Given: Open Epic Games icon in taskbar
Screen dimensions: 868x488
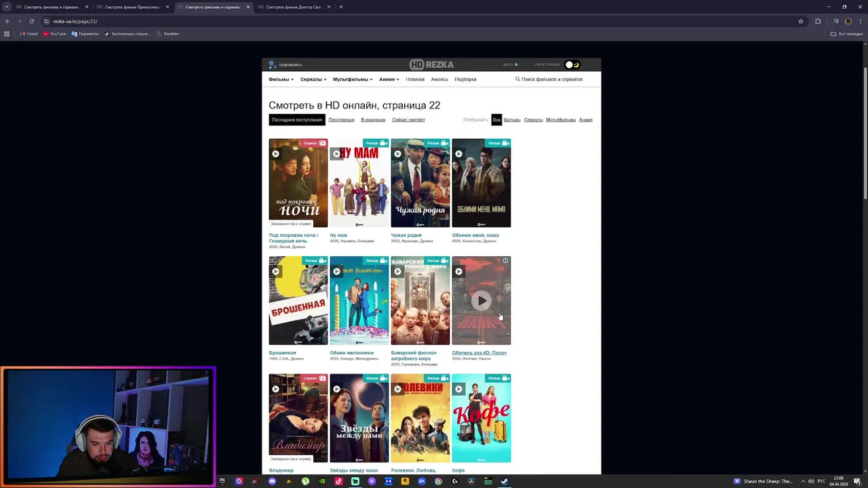Looking at the screenshot, I should [x=222, y=481].
